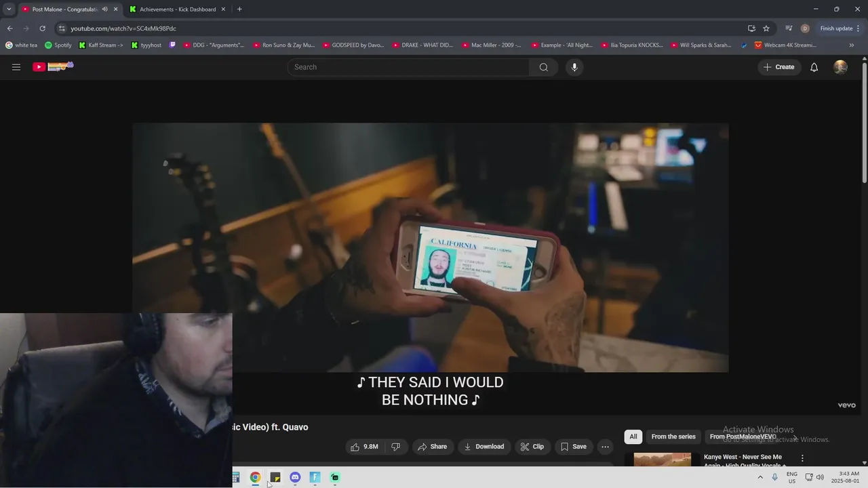Open Example - All Night bookmark

pos(562,45)
